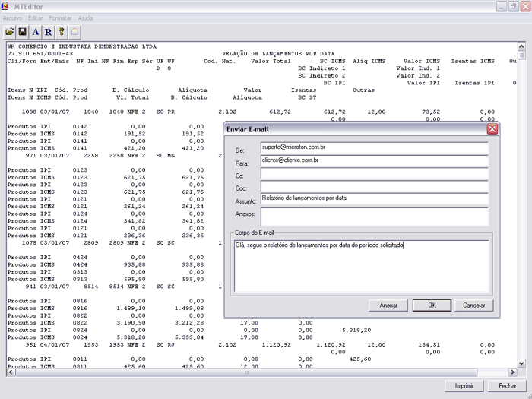Viewport: 532px width, 399px height.
Task: Open the Formatar menu
Action: point(61,17)
